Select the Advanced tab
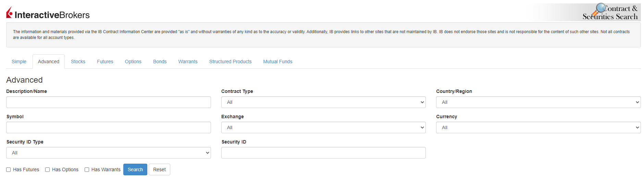The height and width of the screenshot is (177, 644). tap(49, 62)
